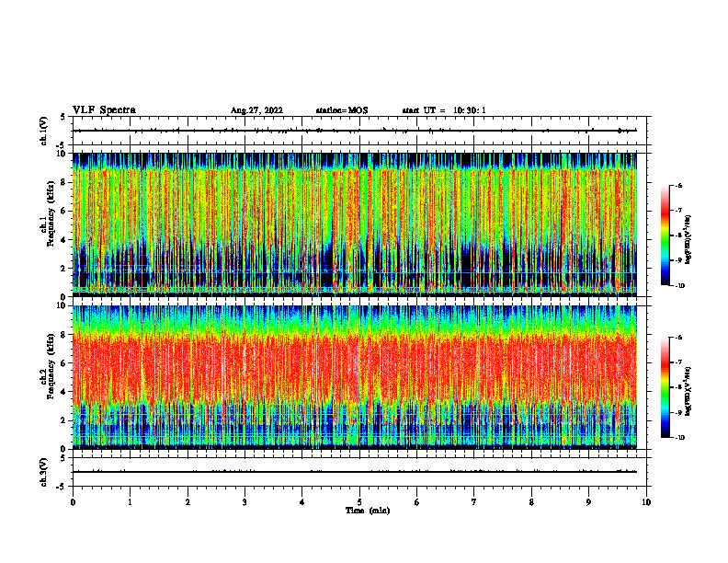Click the "-10" label on ch.2 colorbar

click(x=679, y=438)
